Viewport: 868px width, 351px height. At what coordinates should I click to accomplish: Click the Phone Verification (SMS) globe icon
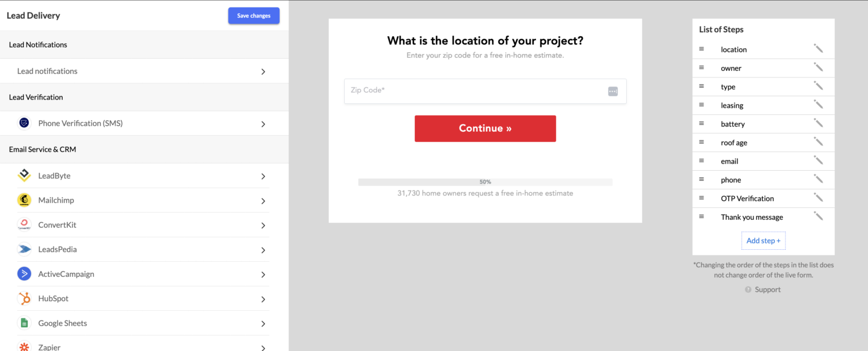pos(23,123)
